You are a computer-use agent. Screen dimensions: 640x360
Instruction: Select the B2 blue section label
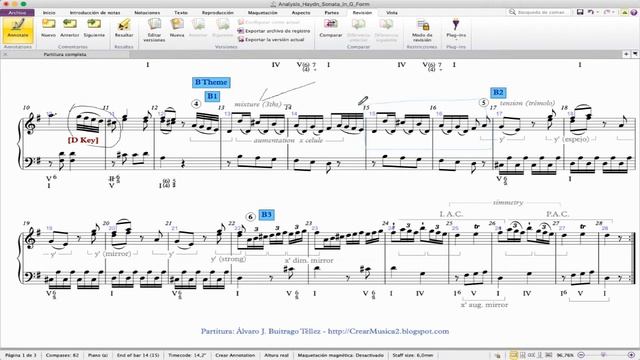498,92
